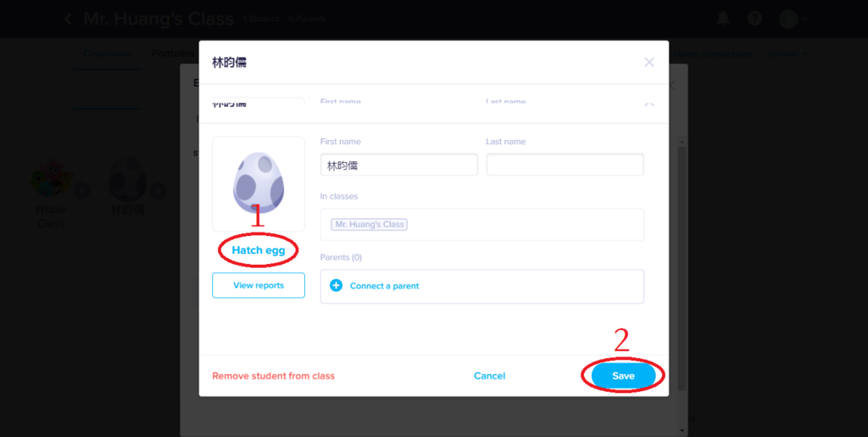Expand the Options dropdown

click(787, 54)
